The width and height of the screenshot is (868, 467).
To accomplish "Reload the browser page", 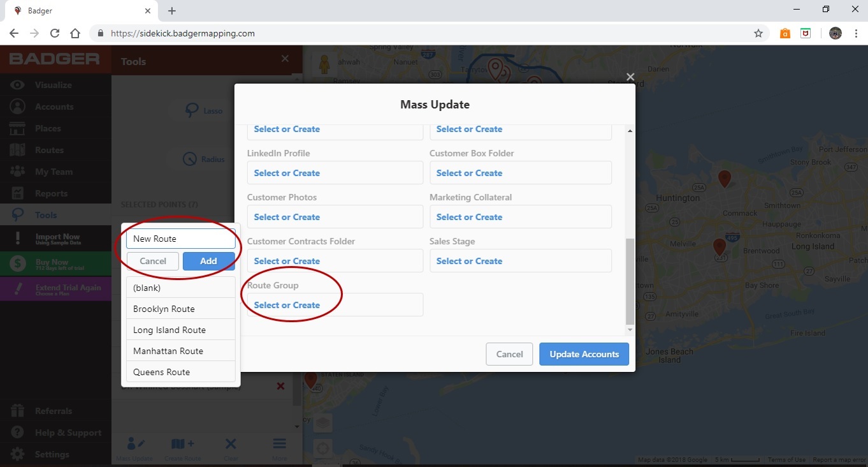I will pyautogui.click(x=55, y=33).
